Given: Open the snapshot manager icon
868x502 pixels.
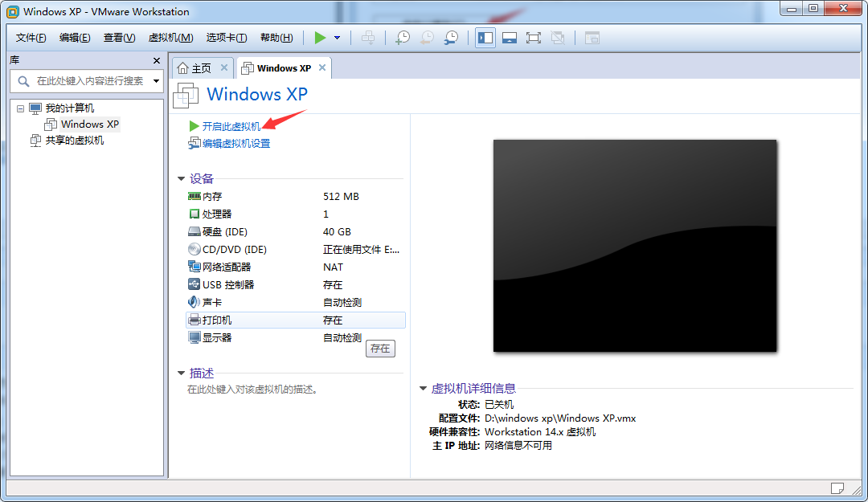Looking at the screenshot, I should click(x=451, y=38).
